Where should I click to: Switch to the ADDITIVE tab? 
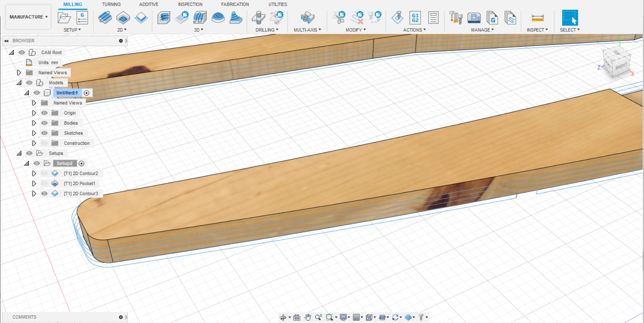click(x=149, y=4)
